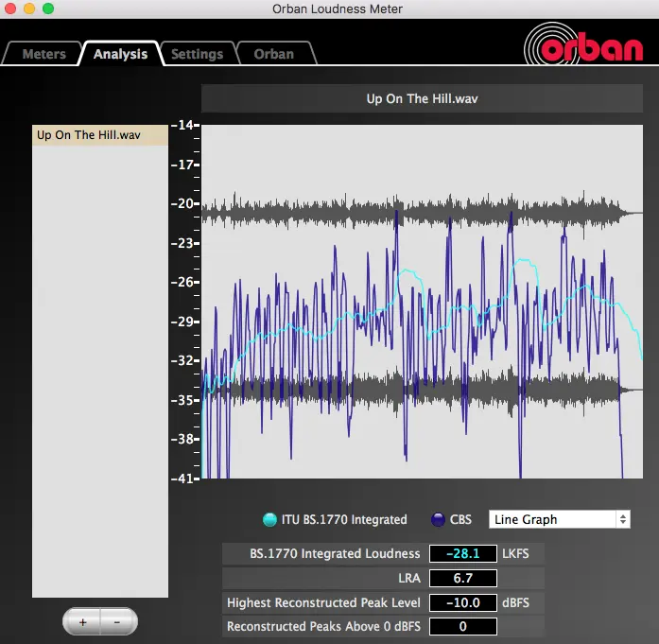Select the Analysis tab
659x644 pixels.
pyautogui.click(x=120, y=54)
